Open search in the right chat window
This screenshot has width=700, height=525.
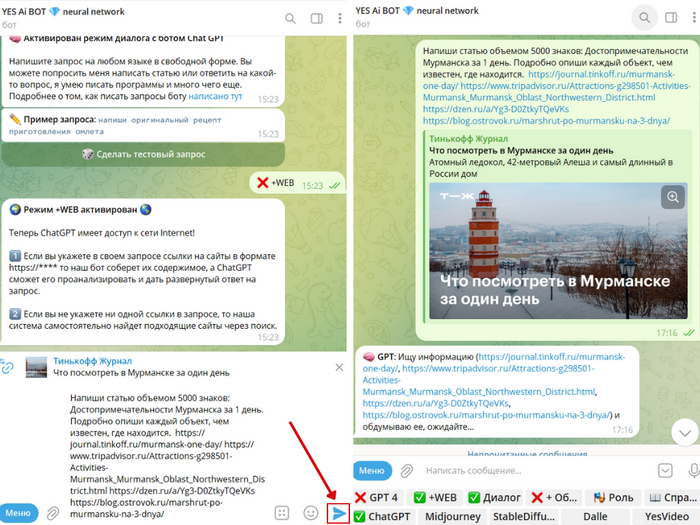(x=644, y=17)
